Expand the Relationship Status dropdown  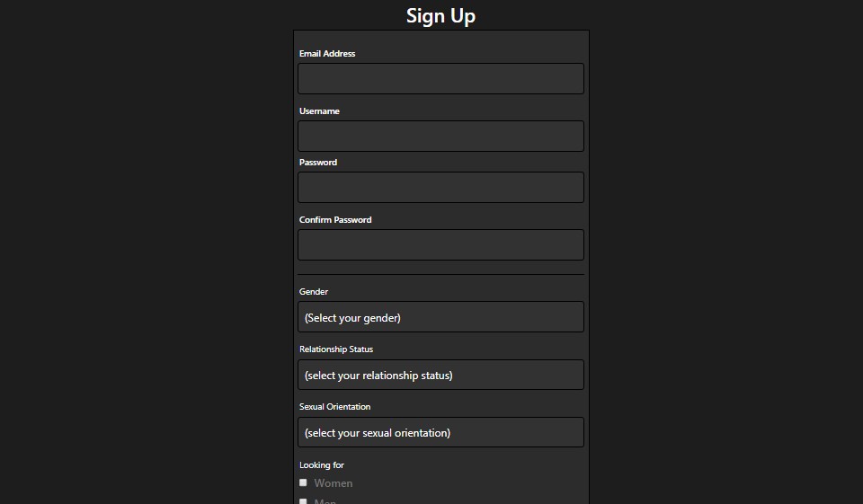tap(440, 375)
